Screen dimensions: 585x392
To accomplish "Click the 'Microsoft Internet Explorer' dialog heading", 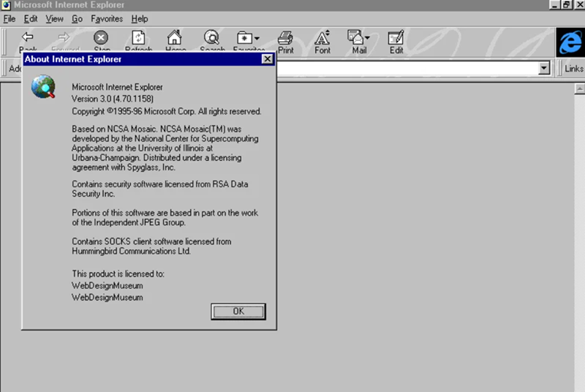I will pyautogui.click(x=117, y=87).
